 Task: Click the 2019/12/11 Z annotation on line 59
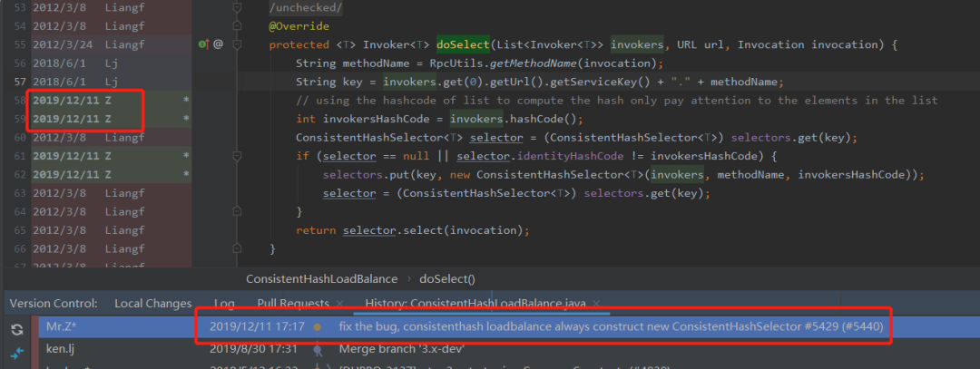click(72, 119)
